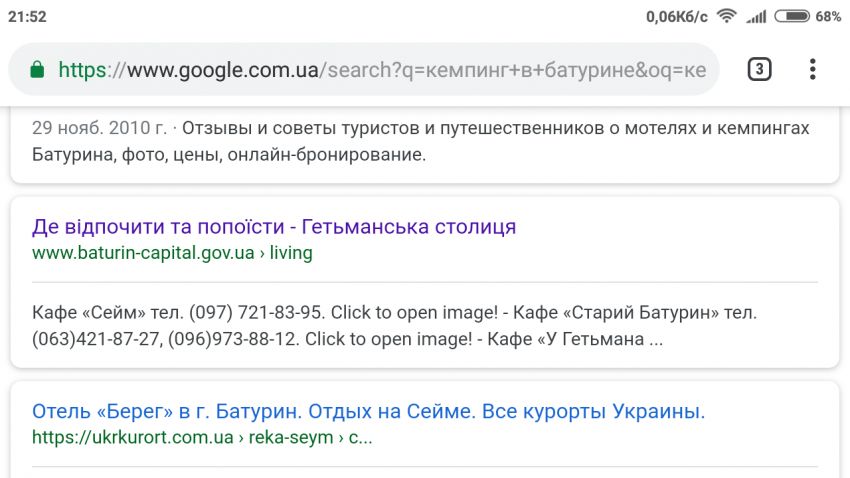Tap the 0,06Кб/с network speed indicator
The height and width of the screenshot is (478, 850).
point(676,16)
